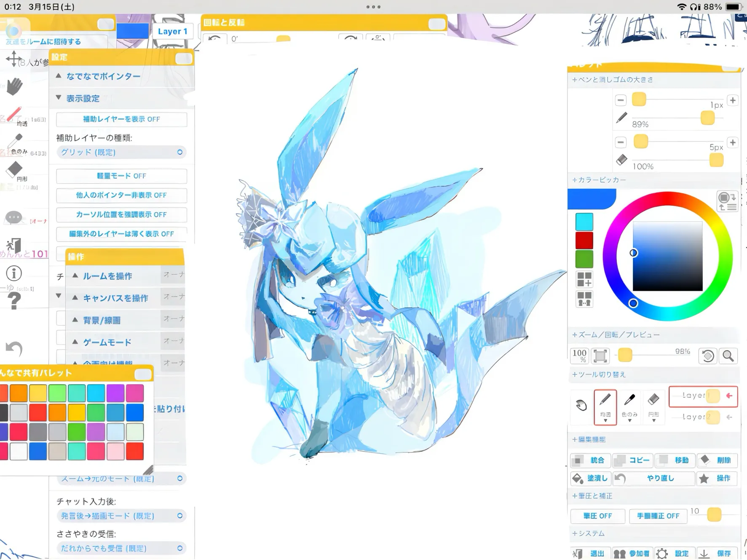The width and height of the screenshot is (747, 560).
Task: Click the システム section header
Action: coord(654,534)
